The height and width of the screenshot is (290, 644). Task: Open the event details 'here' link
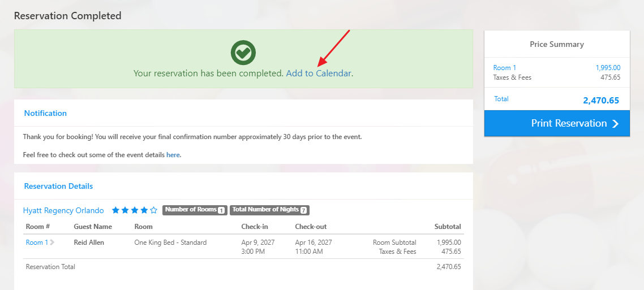173,155
